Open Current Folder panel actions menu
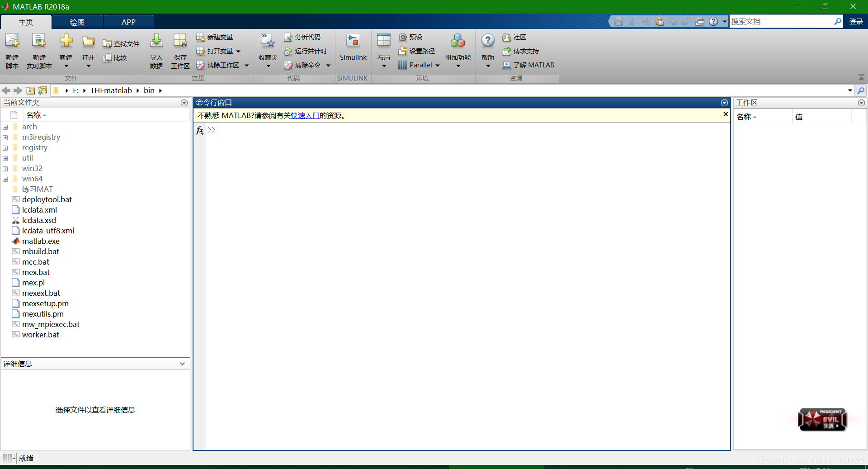 pyautogui.click(x=184, y=103)
